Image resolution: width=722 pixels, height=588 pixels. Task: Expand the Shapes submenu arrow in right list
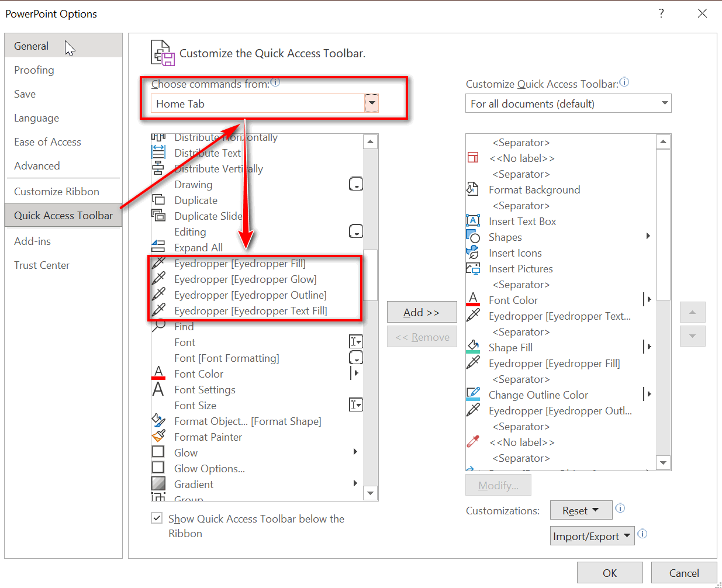tap(648, 236)
